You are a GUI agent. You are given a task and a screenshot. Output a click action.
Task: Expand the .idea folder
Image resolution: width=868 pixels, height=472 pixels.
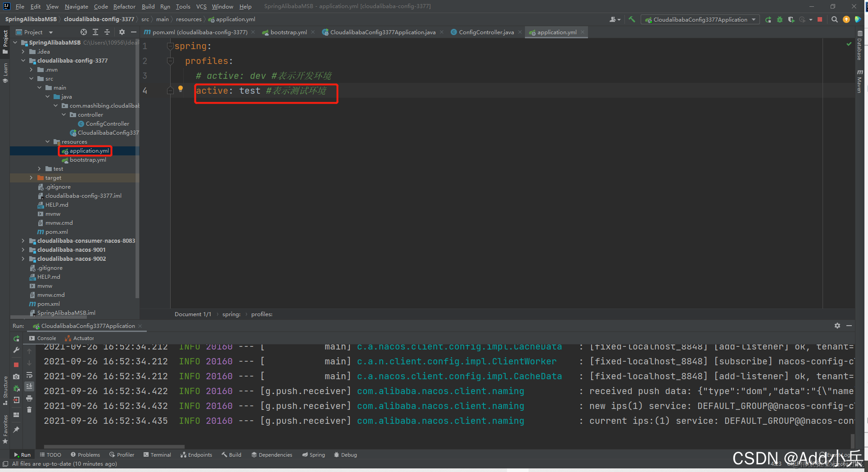(x=23, y=51)
